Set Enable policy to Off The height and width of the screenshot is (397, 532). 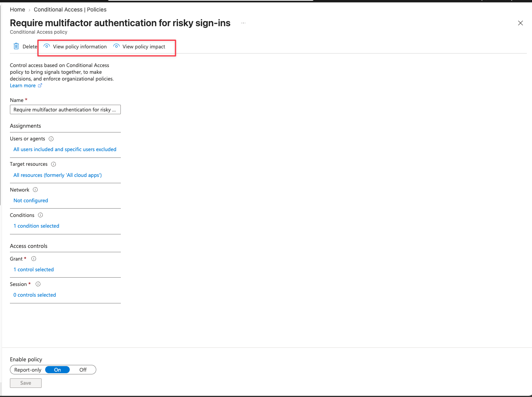pyautogui.click(x=83, y=370)
